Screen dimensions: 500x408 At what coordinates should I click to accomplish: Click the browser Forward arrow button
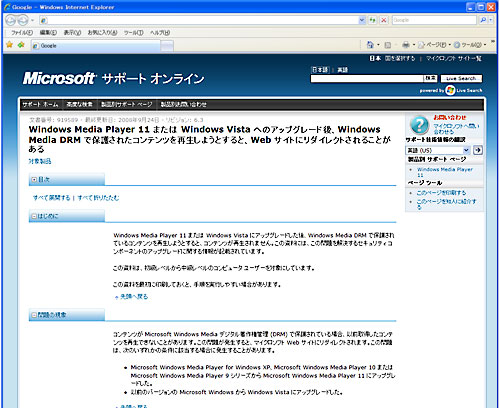coord(23,21)
